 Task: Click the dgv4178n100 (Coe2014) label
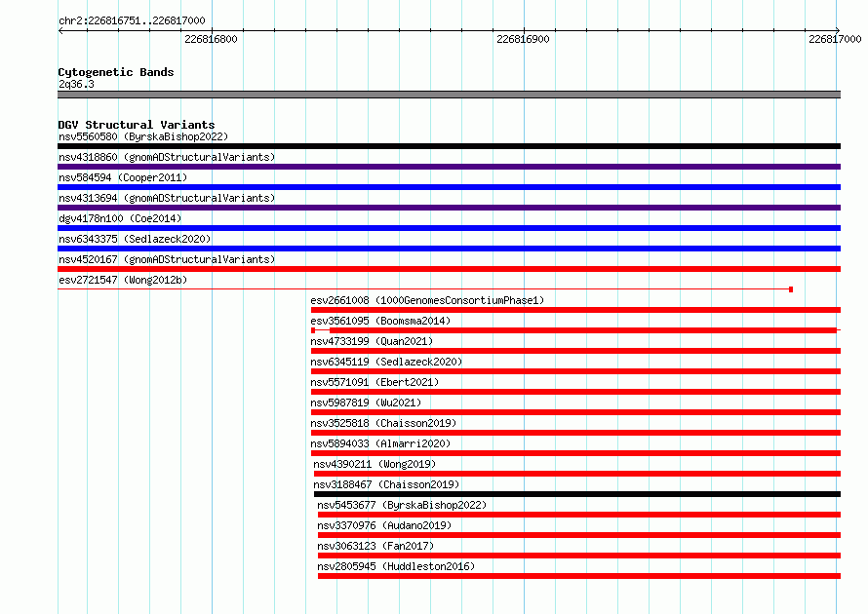point(120,218)
